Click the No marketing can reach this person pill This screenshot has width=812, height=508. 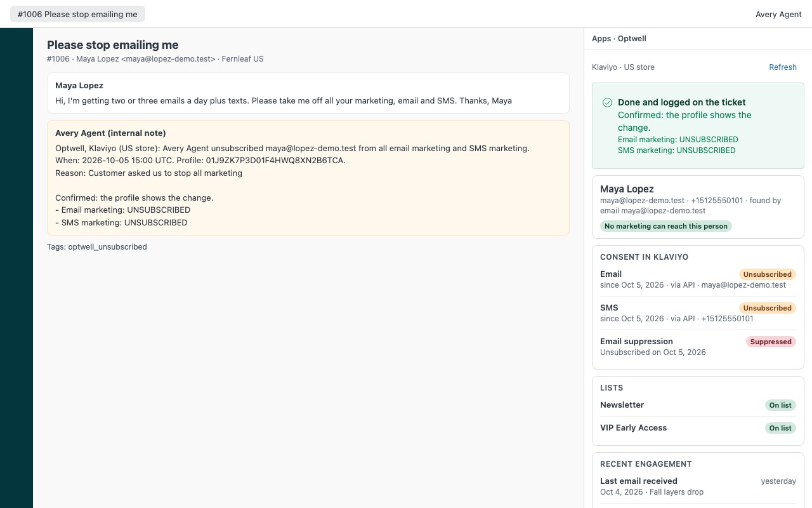666,226
